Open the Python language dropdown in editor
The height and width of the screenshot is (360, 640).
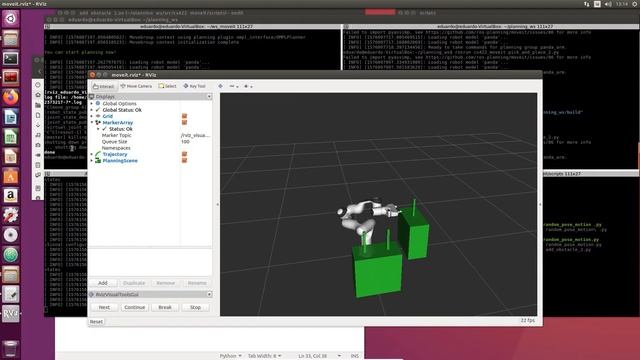pyautogui.click(x=231, y=356)
